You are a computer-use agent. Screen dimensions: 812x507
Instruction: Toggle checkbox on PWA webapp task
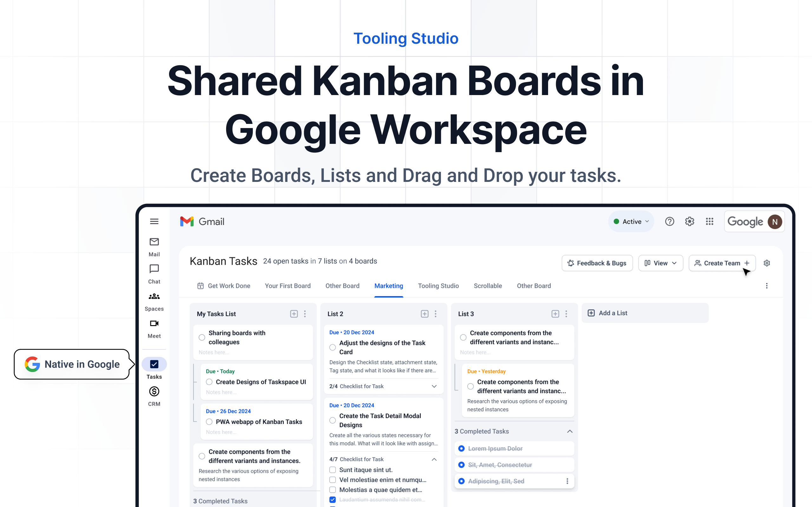(x=209, y=422)
